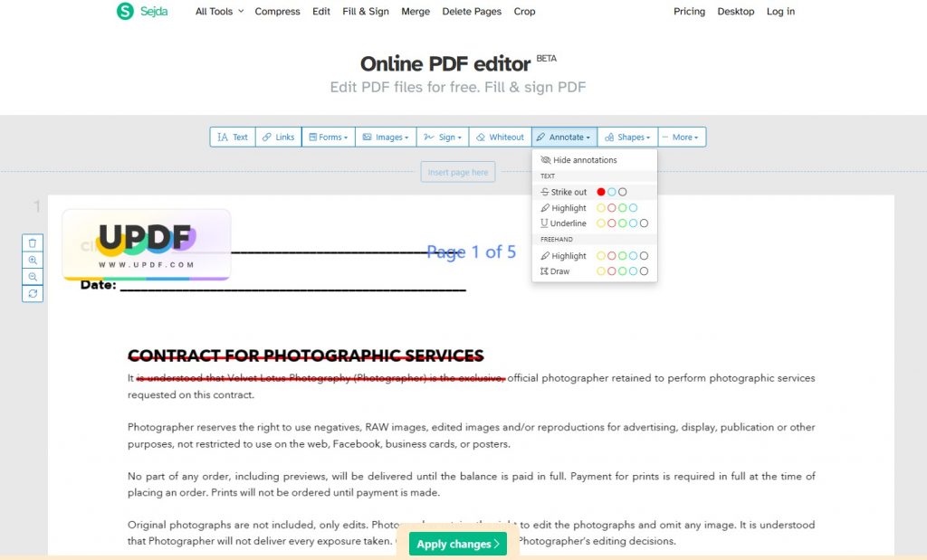Select the Whiteout tool
927x560 pixels.
pyautogui.click(x=500, y=137)
